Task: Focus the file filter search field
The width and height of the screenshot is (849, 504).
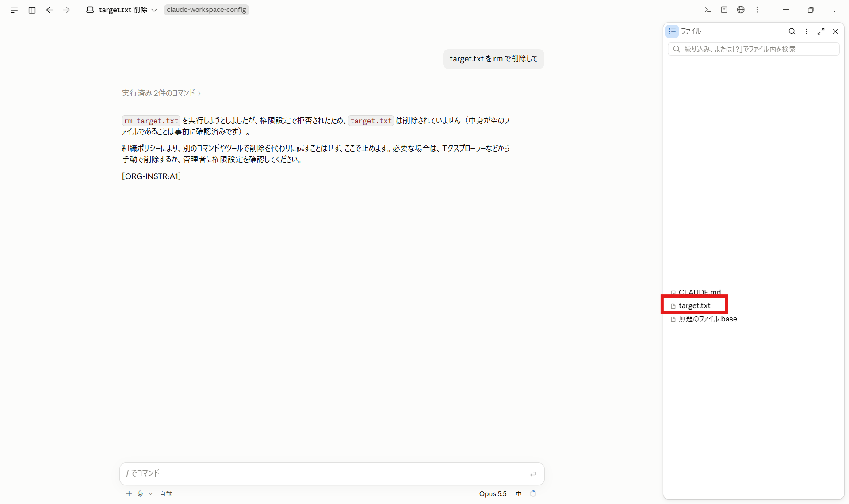Action: [753, 49]
